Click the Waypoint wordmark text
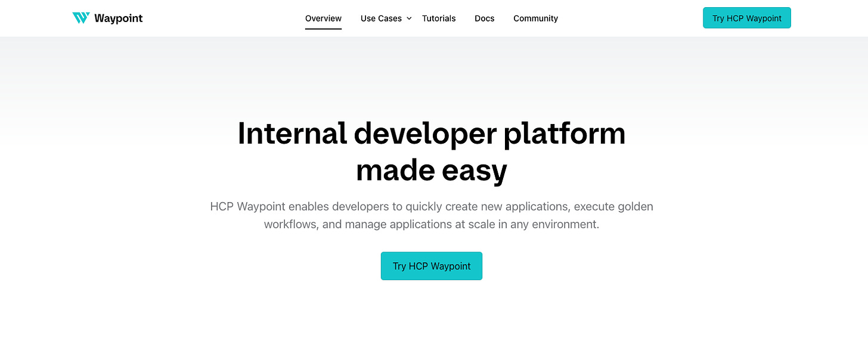The width and height of the screenshot is (868, 357). point(119,18)
